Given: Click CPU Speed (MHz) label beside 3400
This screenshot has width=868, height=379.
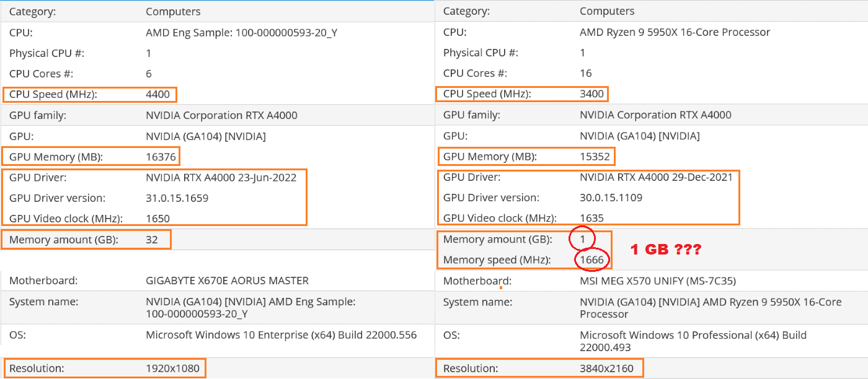Looking at the screenshot, I should coord(487,94).
